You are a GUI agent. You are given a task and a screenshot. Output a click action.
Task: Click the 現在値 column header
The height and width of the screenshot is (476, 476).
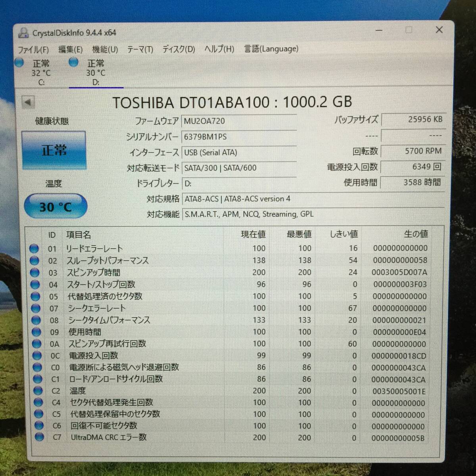[253, 234]
